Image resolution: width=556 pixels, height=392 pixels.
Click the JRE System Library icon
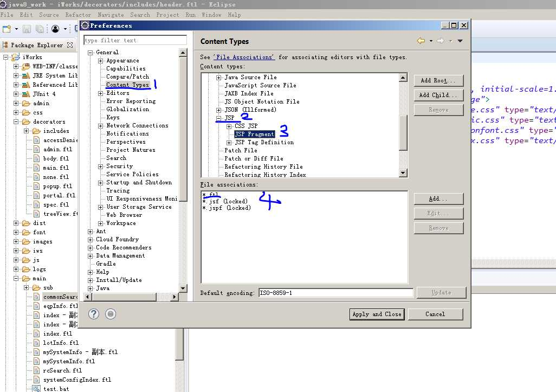[x=26, y=75]
